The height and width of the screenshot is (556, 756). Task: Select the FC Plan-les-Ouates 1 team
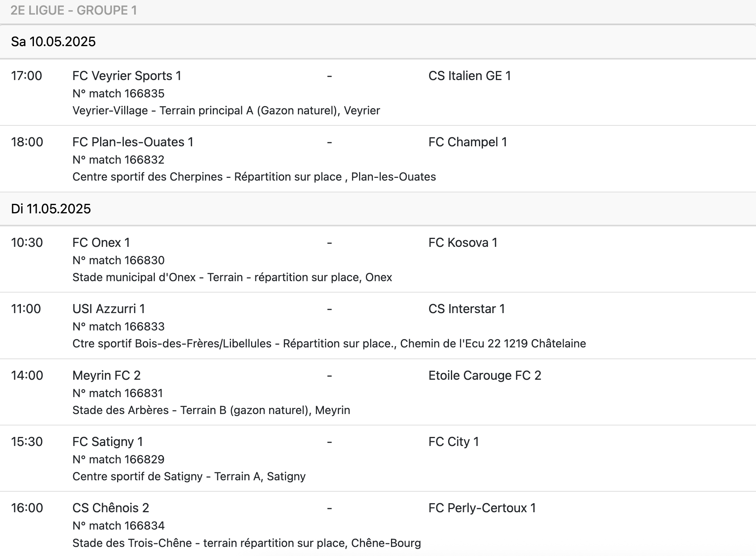pyautogui.click(x=133, y=142)
